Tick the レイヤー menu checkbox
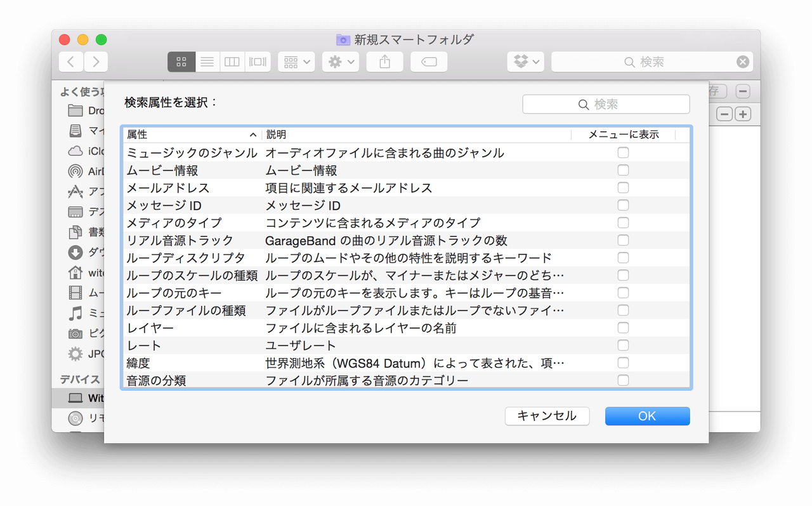Viewport: 812px width, 506px height. click(624, 328)
